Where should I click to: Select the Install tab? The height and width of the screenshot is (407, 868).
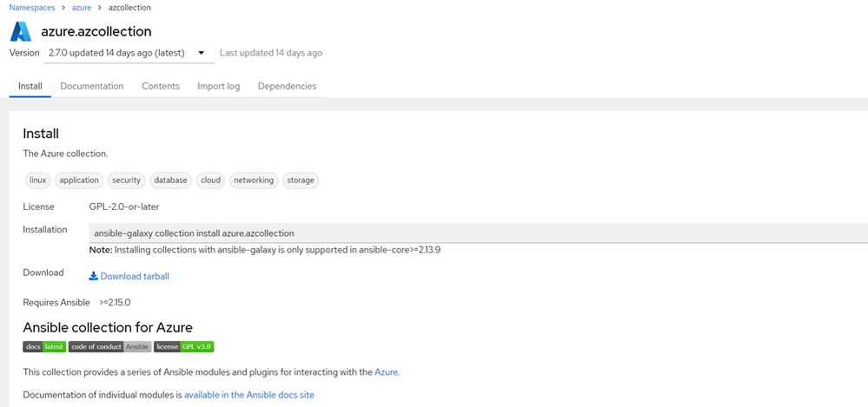pyautogui.click(x=30, y=86)
